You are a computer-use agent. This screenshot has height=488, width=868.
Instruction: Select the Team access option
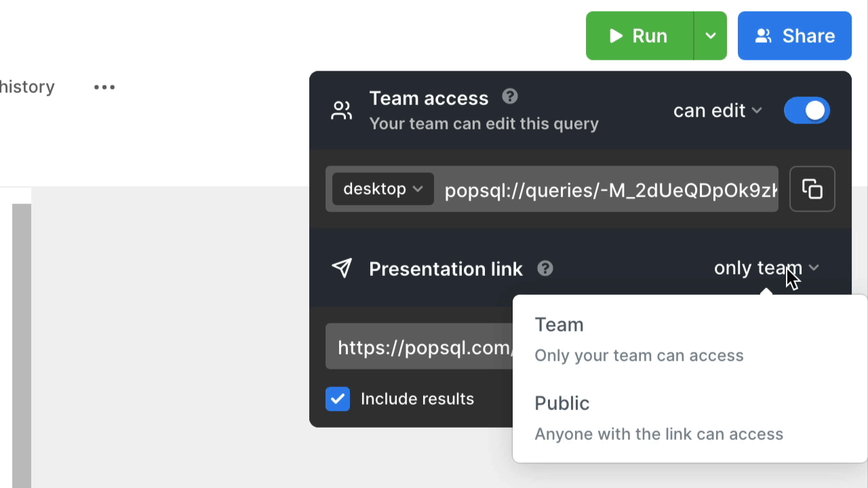tap(690, 340)
